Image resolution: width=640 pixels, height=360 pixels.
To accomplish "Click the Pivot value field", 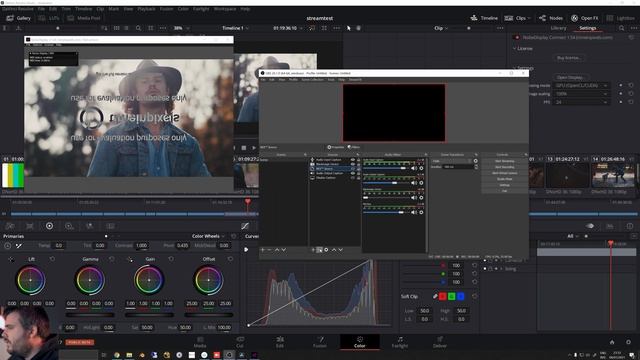I will (182, 246).
